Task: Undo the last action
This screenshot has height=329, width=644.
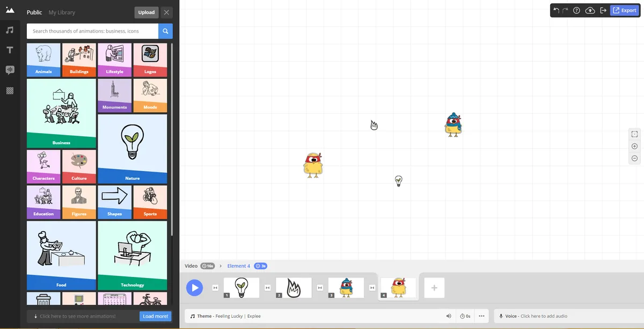Action: (x=556, y=10)
